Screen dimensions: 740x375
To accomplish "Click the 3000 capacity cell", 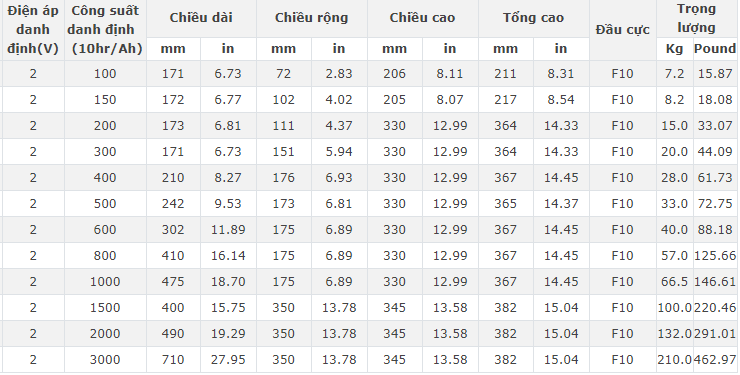I will click(105, 360).
